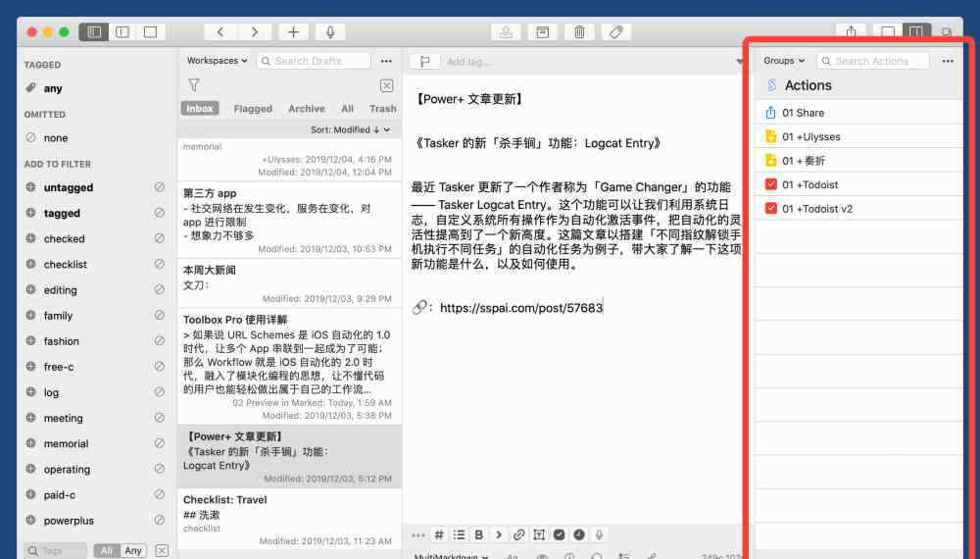Clear the tag filter with bottom-left X box
This screenshot has height=559, width=980.
coord(162,550)
